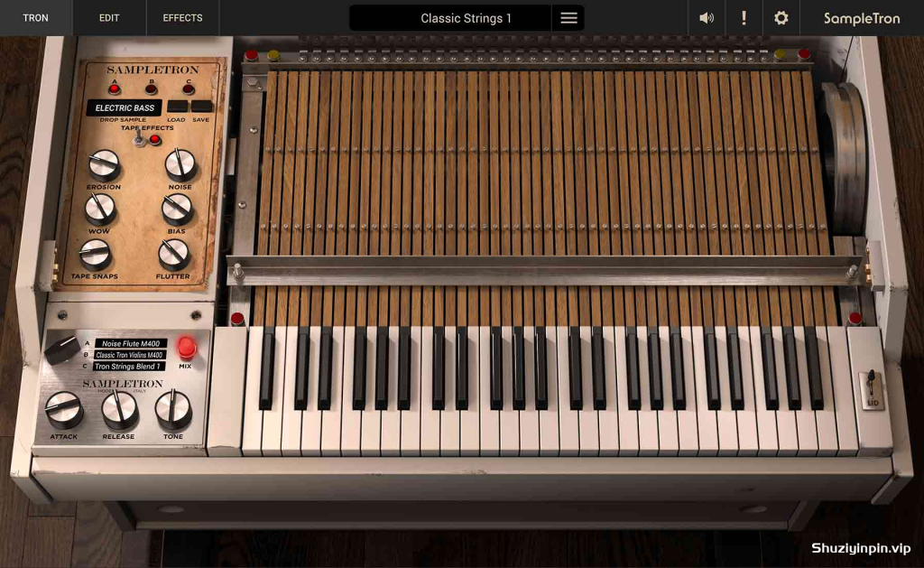The height and width of the screenshot is (568, 924).
Task: Open the Classic Strings 1 preset selector
Action: pyautogui.click(x=451, y=18)
